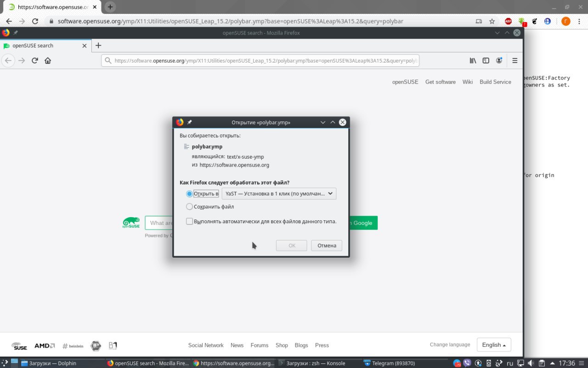Click blue globe extension icon in Chrome

tap(548, 21)
